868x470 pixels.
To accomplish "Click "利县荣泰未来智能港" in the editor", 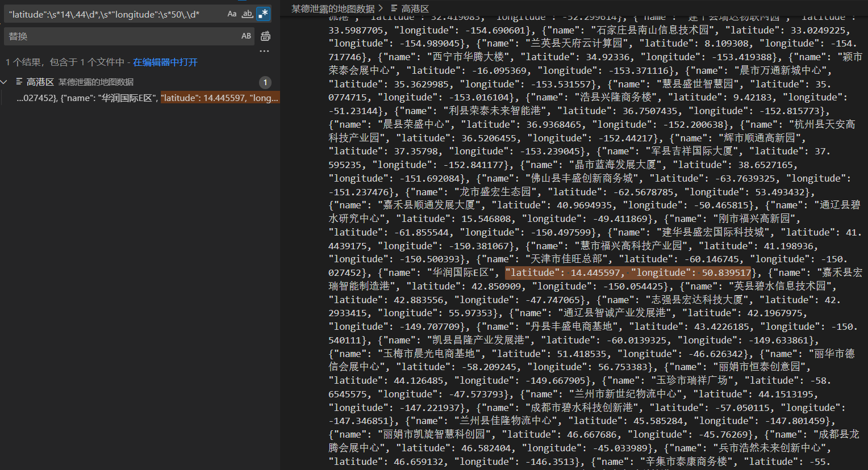I will coord(494,111).
